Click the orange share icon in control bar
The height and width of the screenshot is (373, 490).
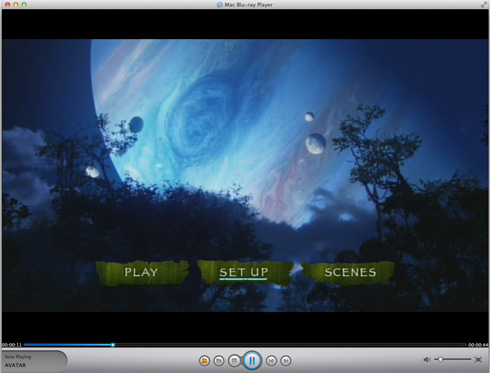tap(204, 361)
